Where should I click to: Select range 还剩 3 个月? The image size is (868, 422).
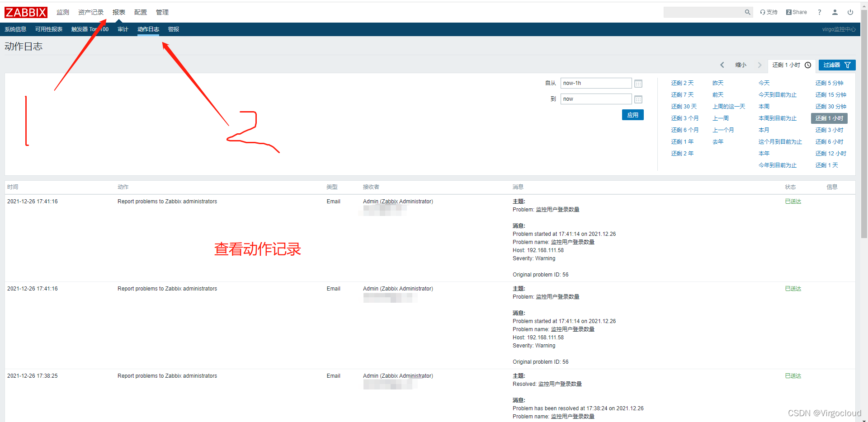click(685, 118)
